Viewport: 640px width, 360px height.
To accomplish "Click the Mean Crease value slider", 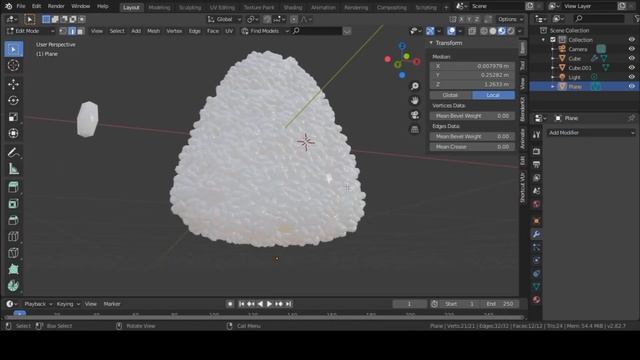I will click(472, 147).
